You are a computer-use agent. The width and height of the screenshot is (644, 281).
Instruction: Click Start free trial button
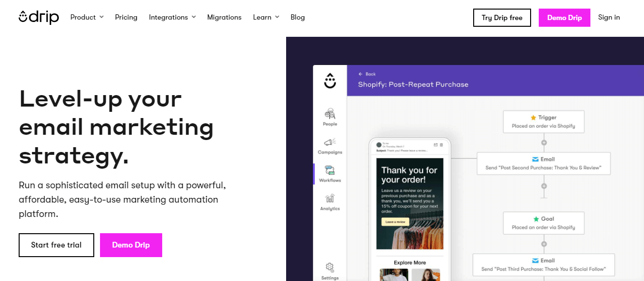click(x=56, y=245)
